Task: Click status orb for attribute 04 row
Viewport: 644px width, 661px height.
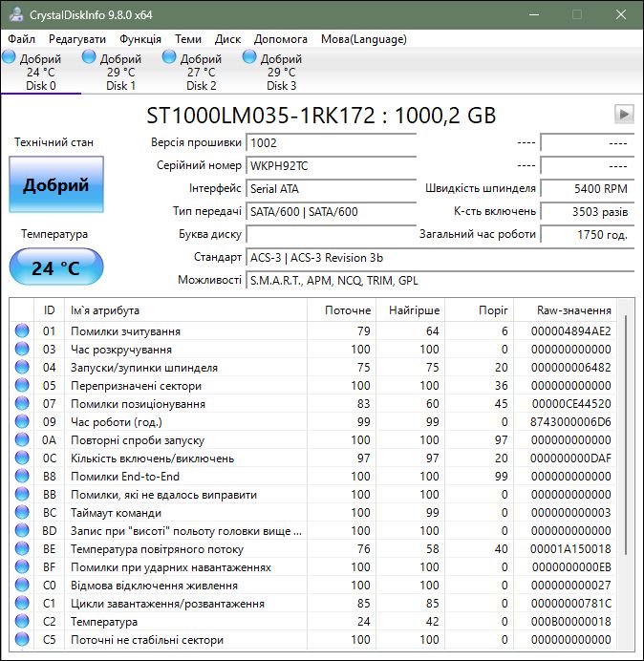Action: click(x=22, y=367)
